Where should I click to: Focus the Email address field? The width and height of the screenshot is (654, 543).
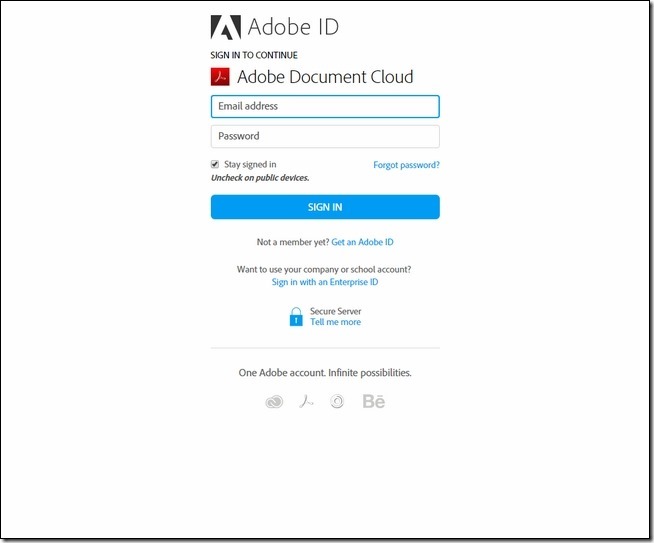coord(325,106)
